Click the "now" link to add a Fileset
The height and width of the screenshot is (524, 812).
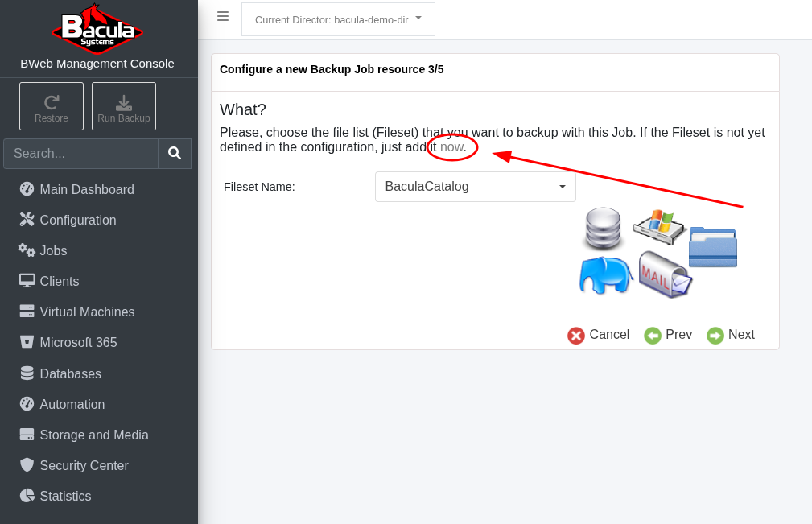point(451,147)
